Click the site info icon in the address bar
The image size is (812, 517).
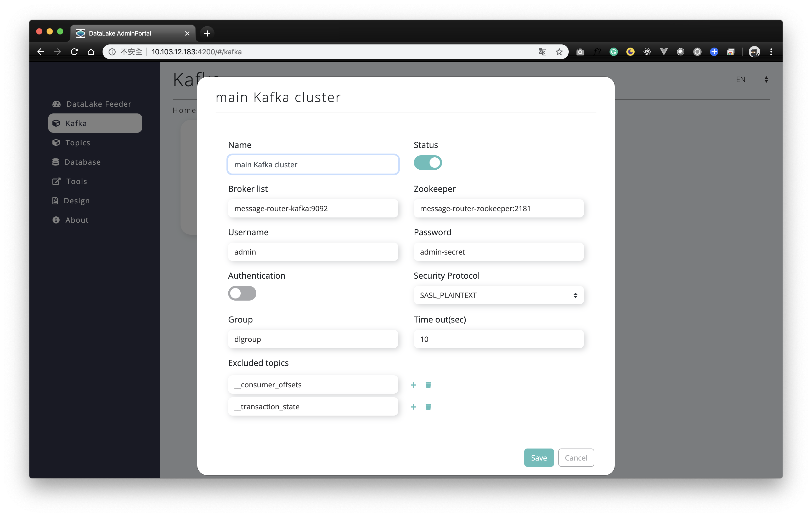coord(112,51)
